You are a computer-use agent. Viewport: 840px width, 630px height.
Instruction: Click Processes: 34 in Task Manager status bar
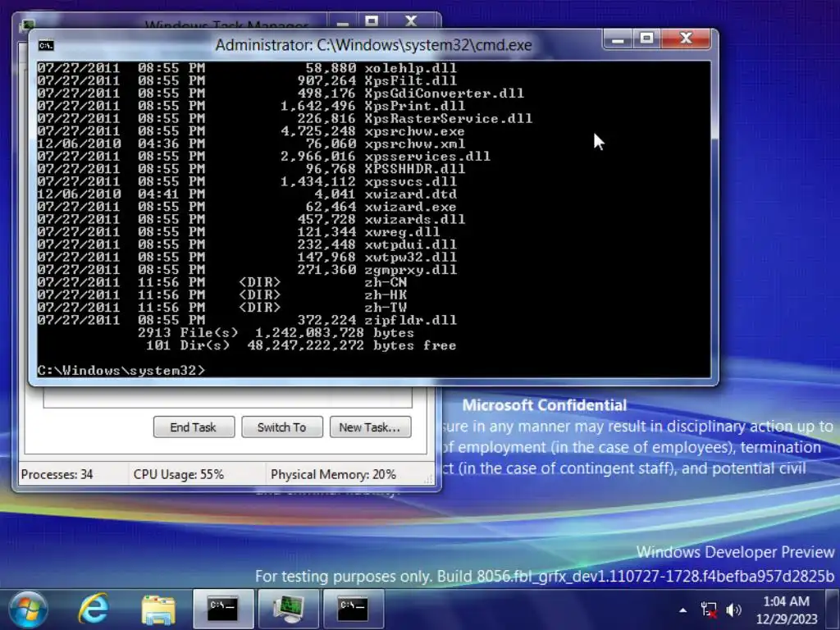(57, 475)
